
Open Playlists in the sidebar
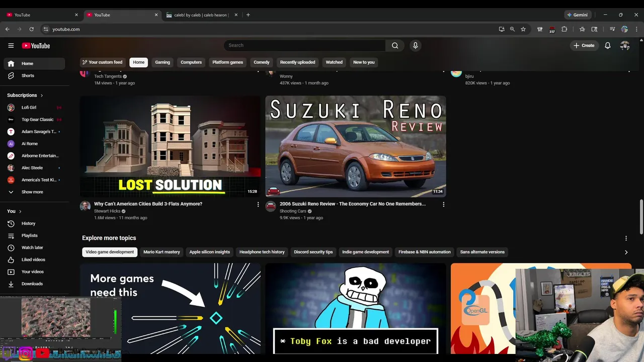click(x=34, y=235)
